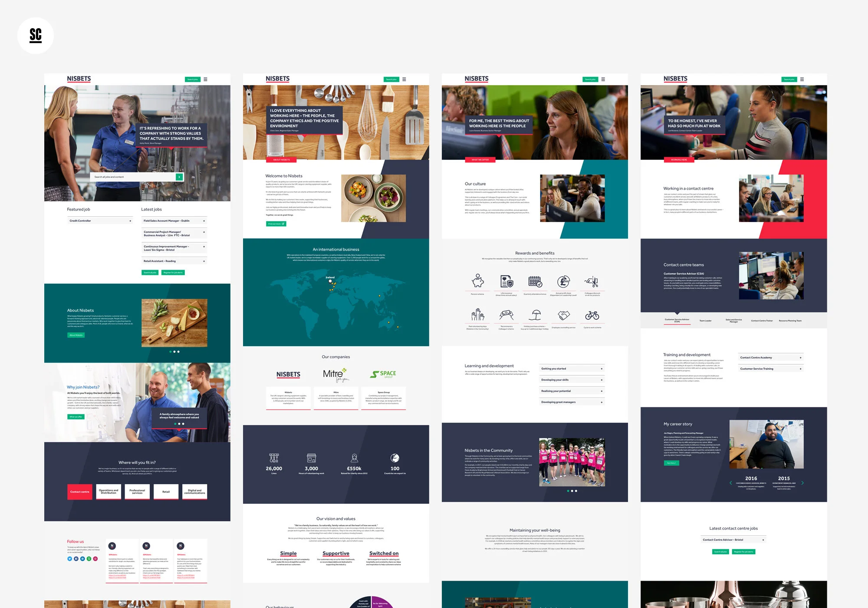Click the globe icon above 100 countries
This screenshot has height=608, width=868.
[x=395, y=458]
